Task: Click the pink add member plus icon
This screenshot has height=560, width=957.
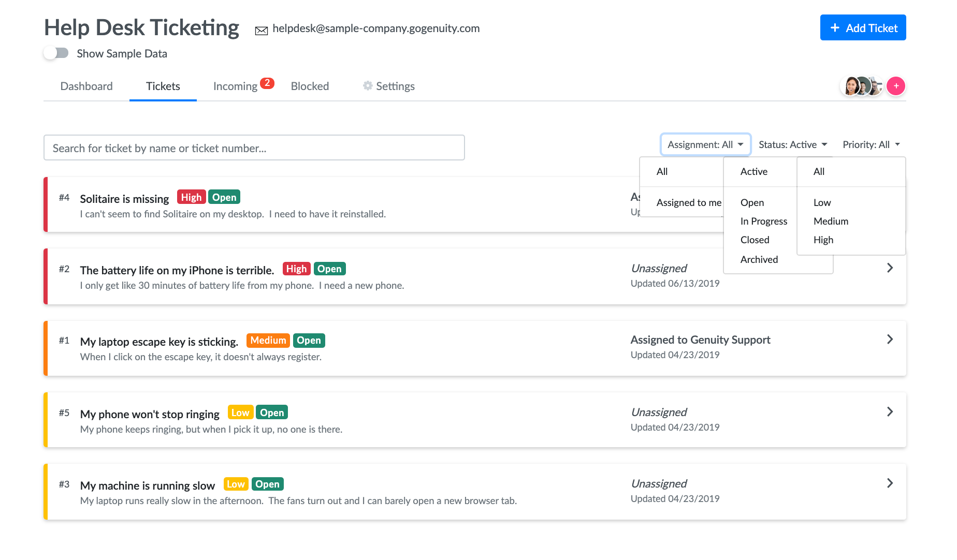Action: pyautogui.click(x=896, y=86)
